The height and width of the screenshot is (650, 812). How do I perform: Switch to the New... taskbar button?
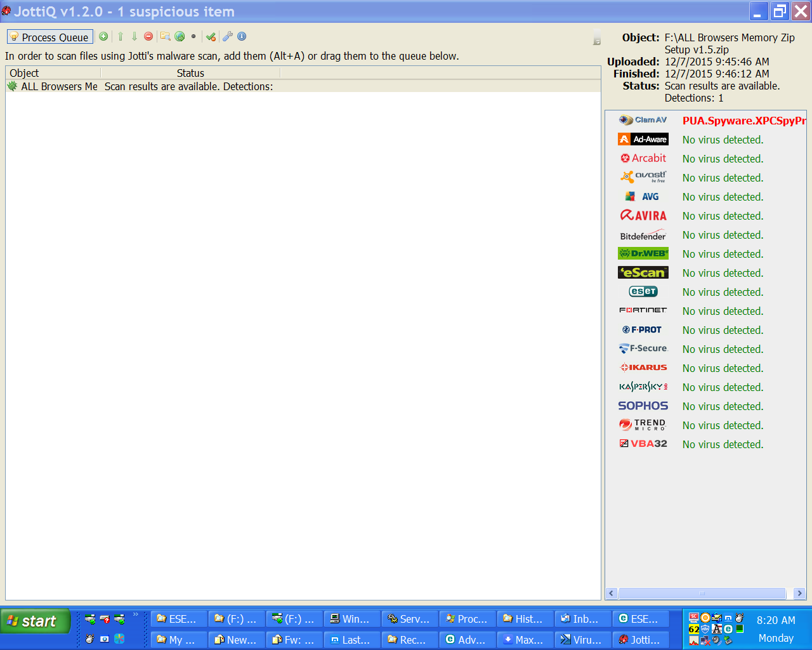coord(237,639)
